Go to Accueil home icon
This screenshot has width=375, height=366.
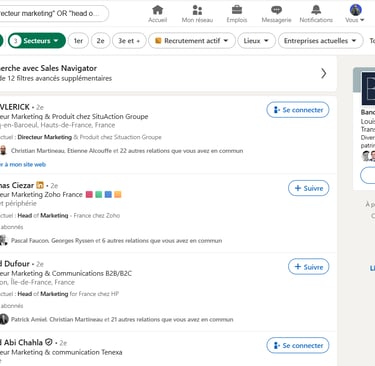click(x=157, y=10)
